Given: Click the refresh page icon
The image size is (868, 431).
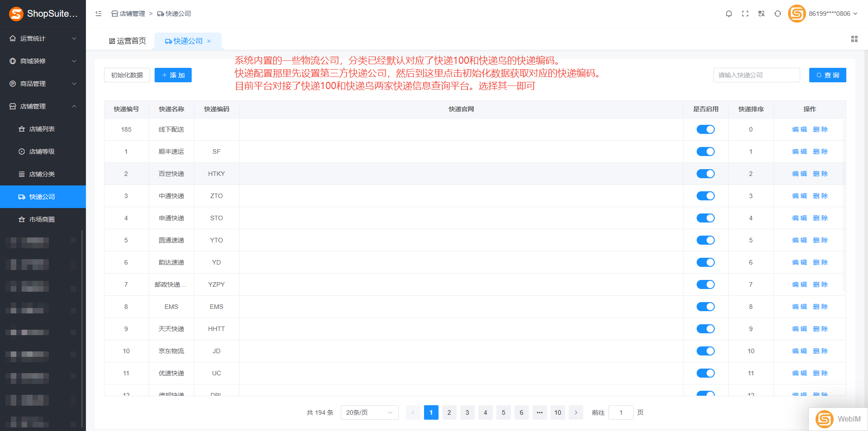Looking at the screenshot, I should click(778, 14).
